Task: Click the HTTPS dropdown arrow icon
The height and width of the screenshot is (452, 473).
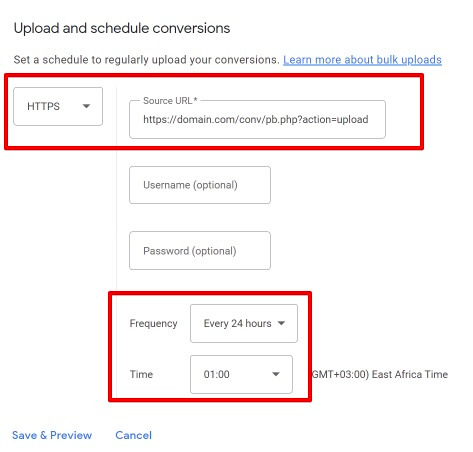Action: 86,106
